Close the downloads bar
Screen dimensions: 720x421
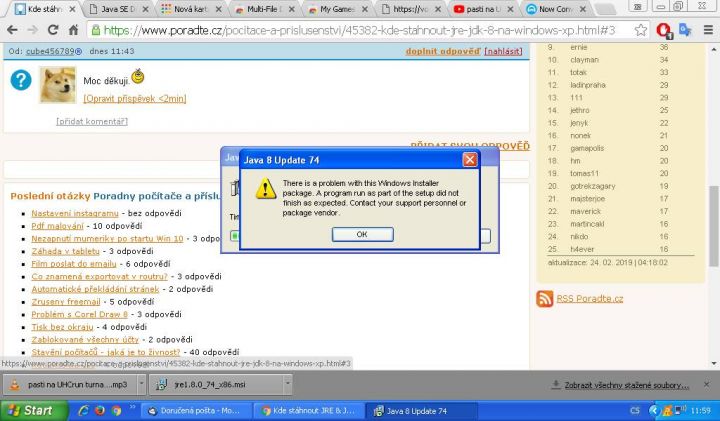click(706, 385)
